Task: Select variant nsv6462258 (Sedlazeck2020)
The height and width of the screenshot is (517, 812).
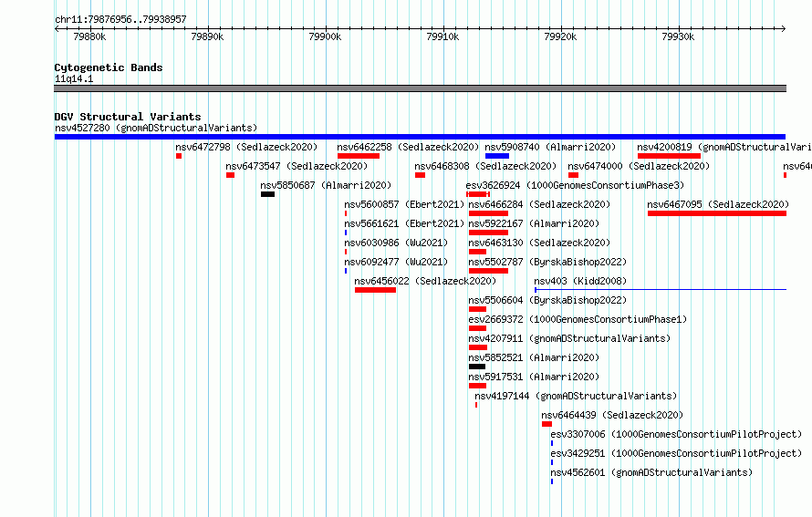Action: pyautogui.click(x=408, y=147)
